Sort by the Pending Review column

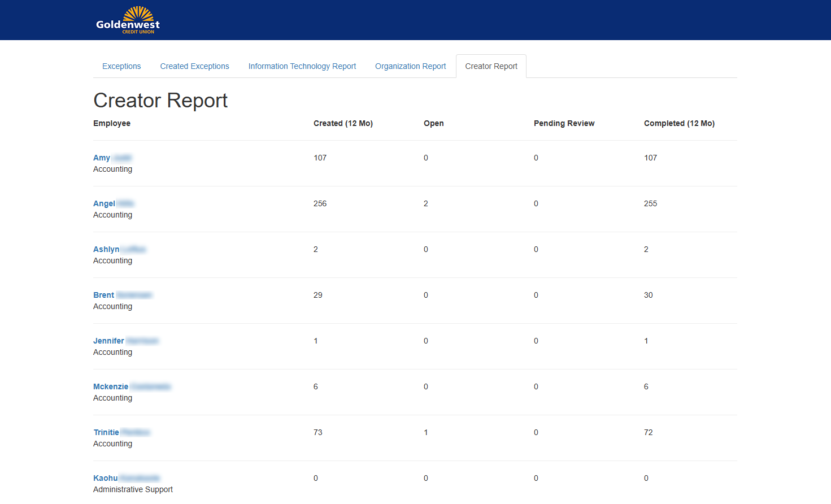point(564,123)
